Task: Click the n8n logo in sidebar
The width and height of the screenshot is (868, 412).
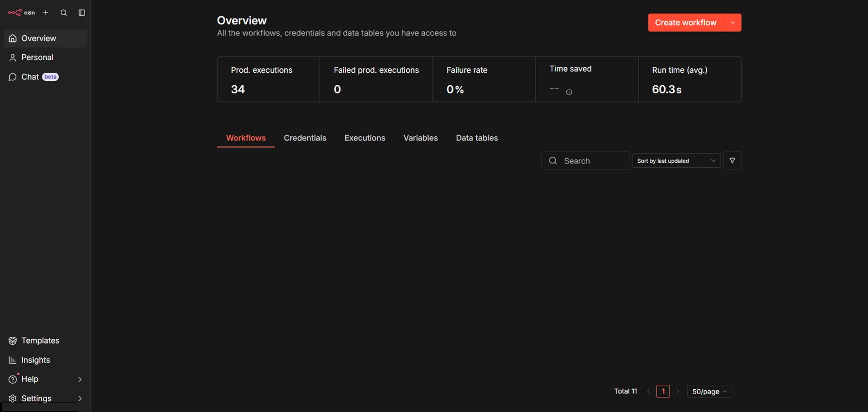Action: tap(21, 12)
